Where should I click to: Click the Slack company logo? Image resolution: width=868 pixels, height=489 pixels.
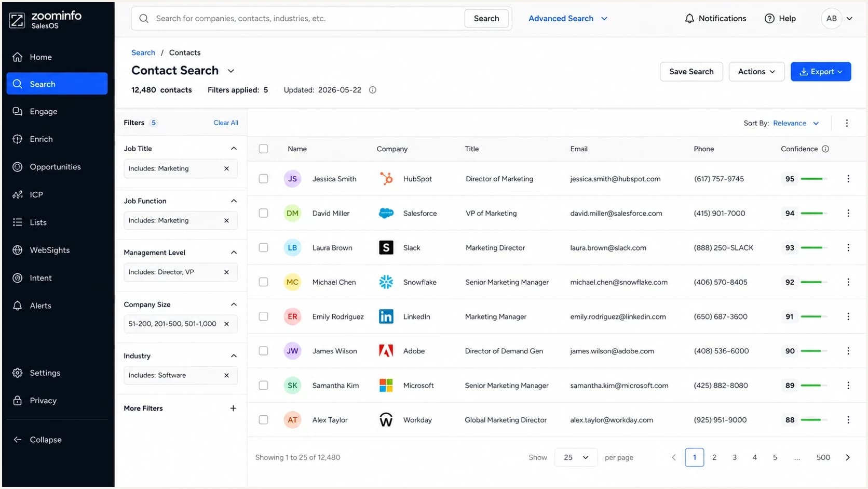(386, 248)
